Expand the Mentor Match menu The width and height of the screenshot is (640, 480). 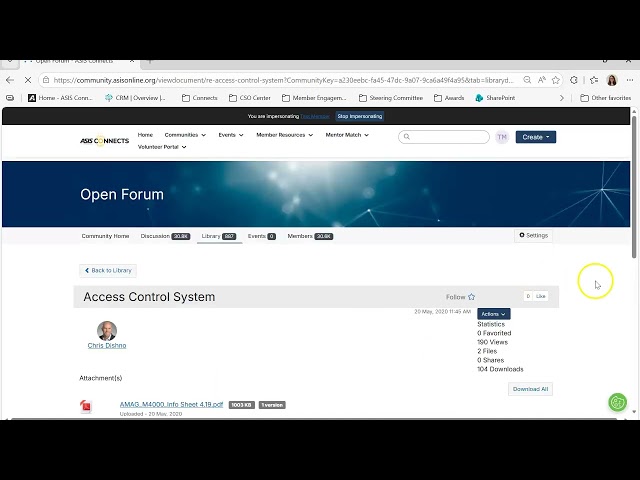click(347, 135)
